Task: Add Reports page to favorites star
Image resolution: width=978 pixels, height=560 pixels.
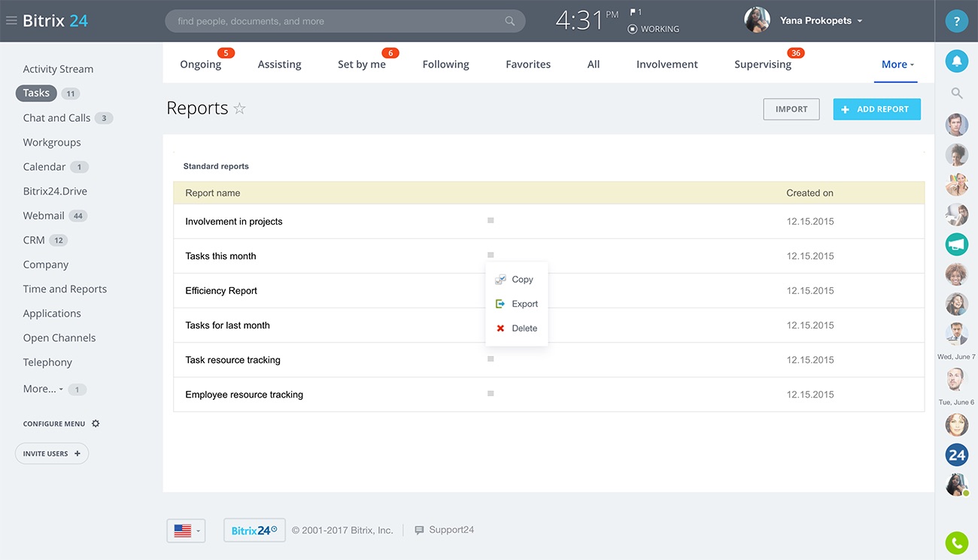Action: tap(239, 109)
